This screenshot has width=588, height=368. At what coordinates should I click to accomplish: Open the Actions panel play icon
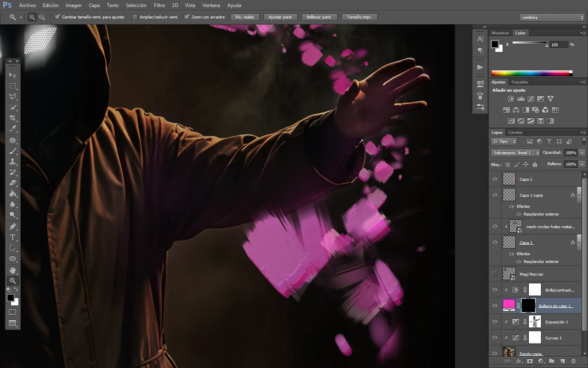(x=480, y=67)
